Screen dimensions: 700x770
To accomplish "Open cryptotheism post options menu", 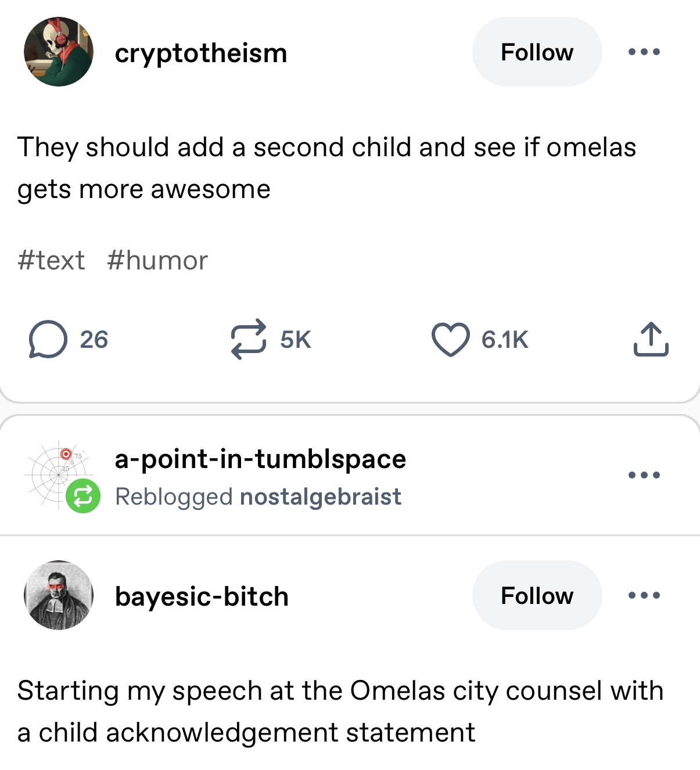I will (x=644, y=52).
